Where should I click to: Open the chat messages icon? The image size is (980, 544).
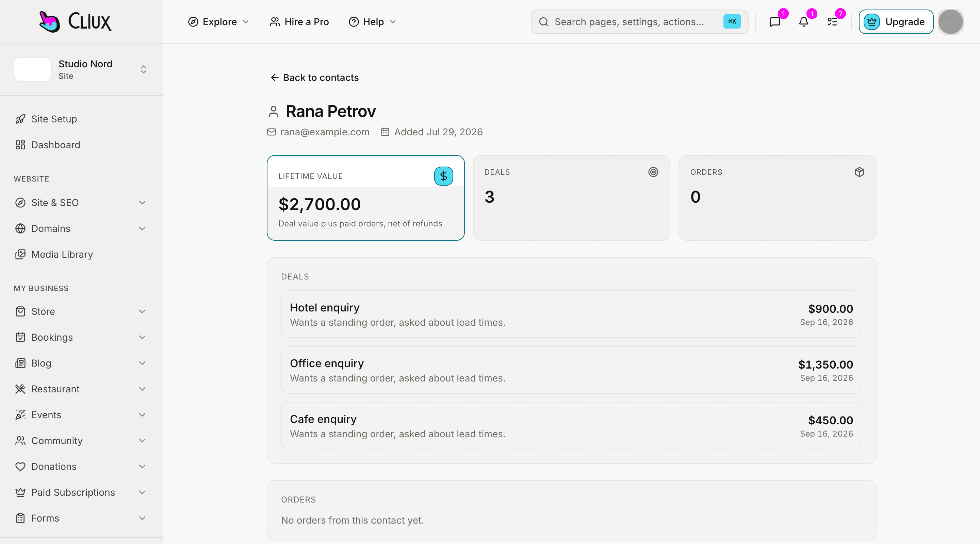775,22
